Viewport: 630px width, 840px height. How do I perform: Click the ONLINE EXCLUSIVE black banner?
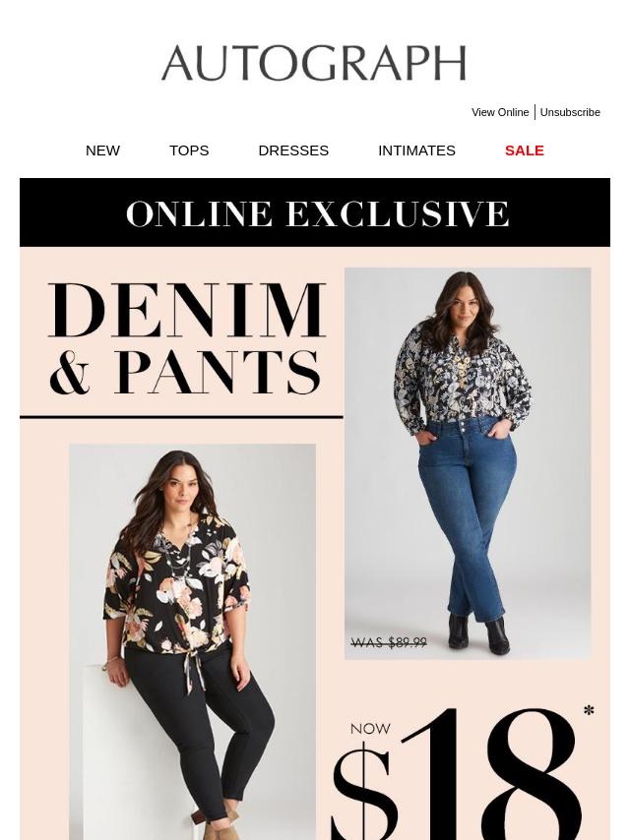tap(315, 212)
